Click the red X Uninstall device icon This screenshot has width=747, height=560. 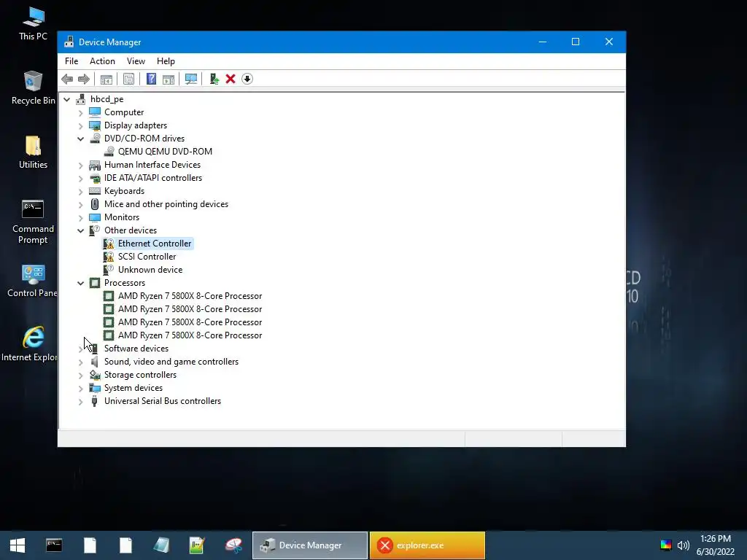pyautogui.click(x=231, y=79)
